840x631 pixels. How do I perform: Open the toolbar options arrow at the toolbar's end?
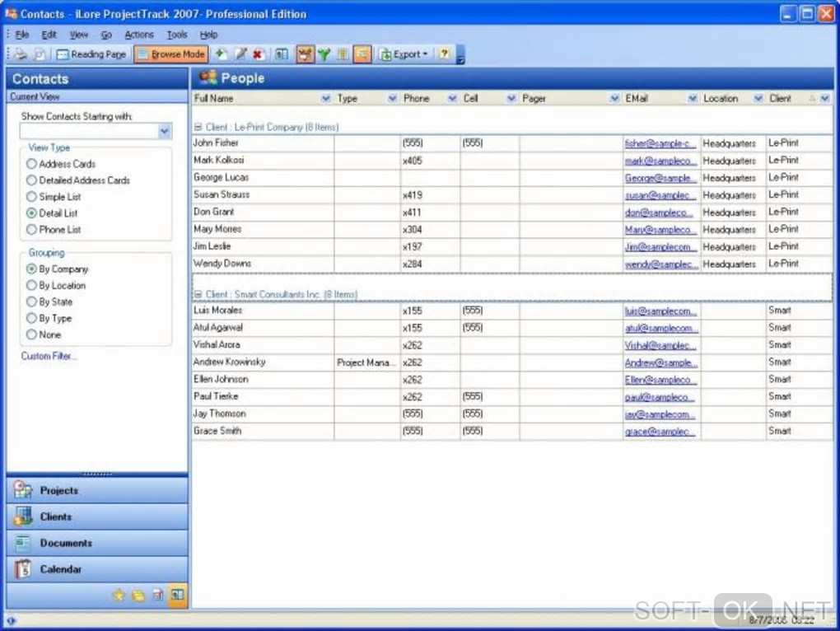click(460, 56)
